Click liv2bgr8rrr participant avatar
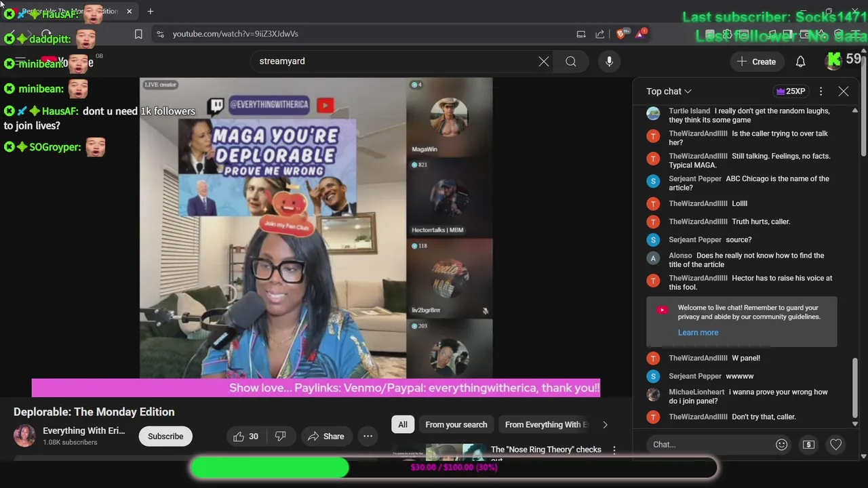This screenshot has height=488, width=868. tap(448, 278)
